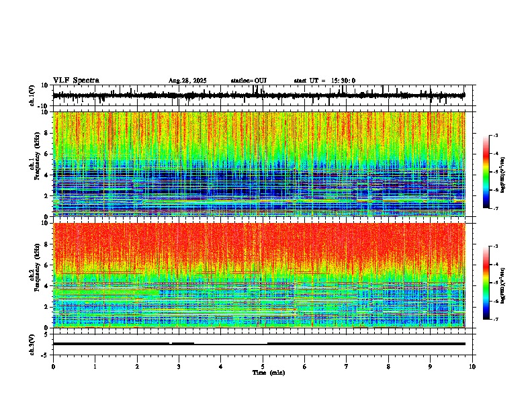Screen dimensions: 532x411
Task: Click the "8" kHz tick on ch.2 spectrogram
Action: (47, 244)
